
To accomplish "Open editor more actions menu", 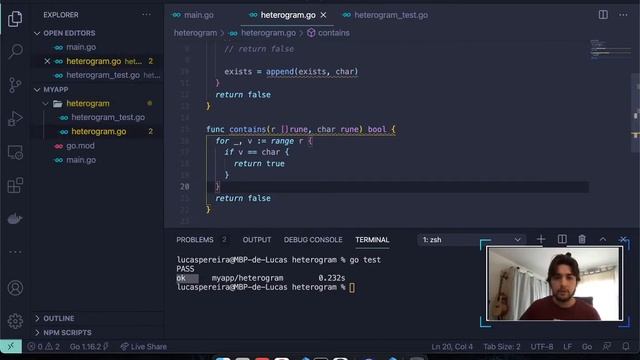I will (x=623, y=15).
